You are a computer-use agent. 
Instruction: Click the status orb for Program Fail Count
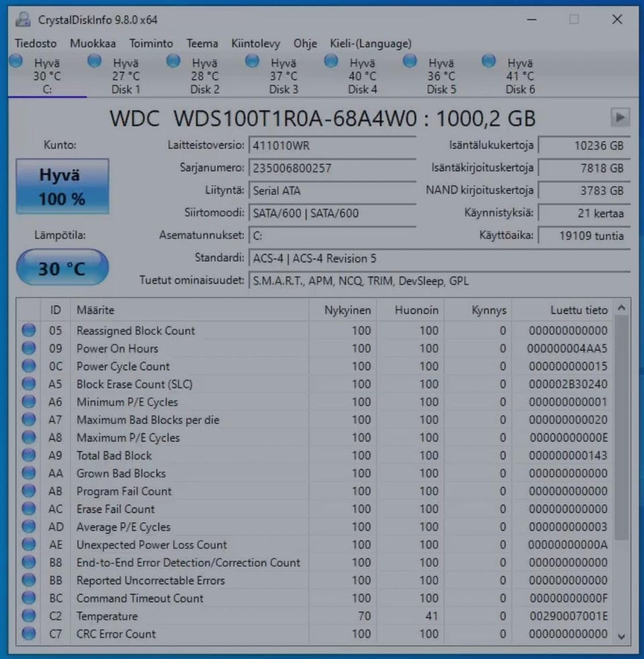[29, 491]
